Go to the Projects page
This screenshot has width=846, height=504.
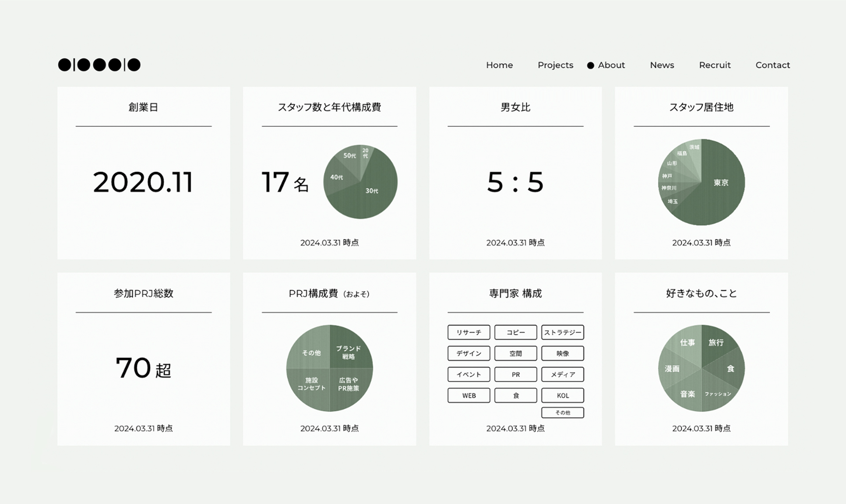pos(555,65)
